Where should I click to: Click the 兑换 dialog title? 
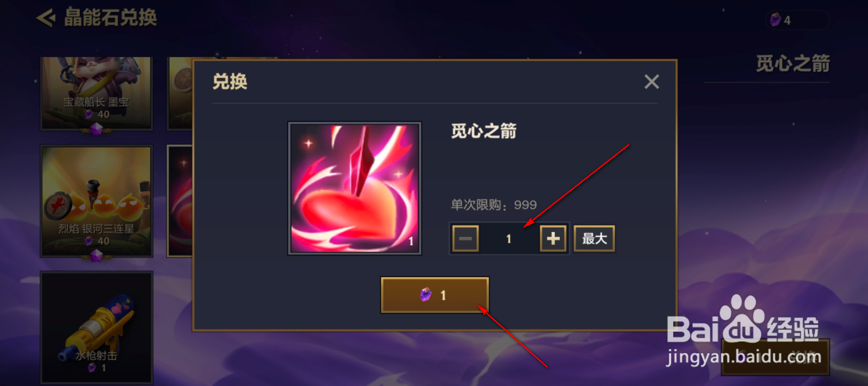(x=230, y=82)
